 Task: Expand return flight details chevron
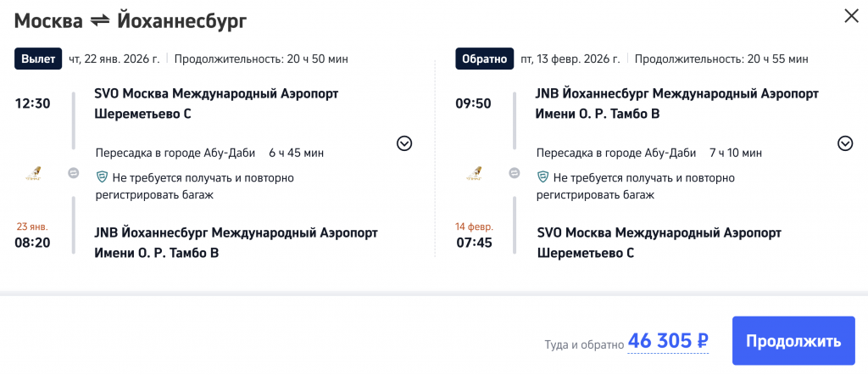845,143
